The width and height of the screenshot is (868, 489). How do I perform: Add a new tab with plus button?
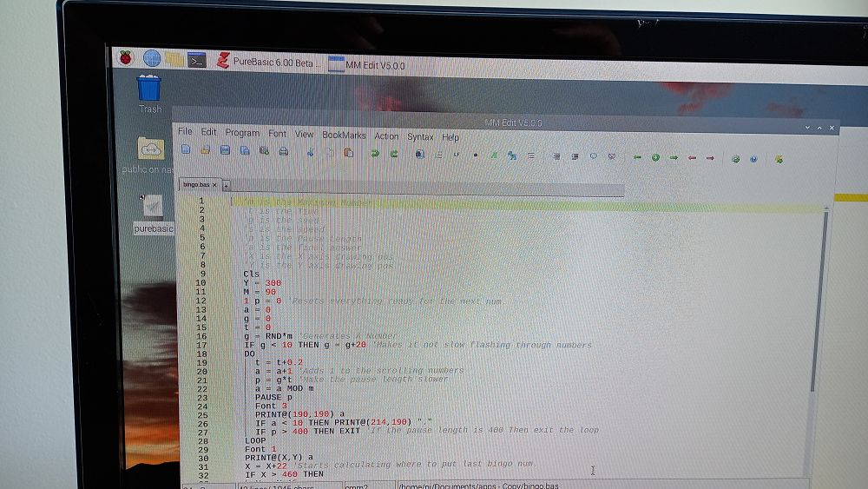226,185
